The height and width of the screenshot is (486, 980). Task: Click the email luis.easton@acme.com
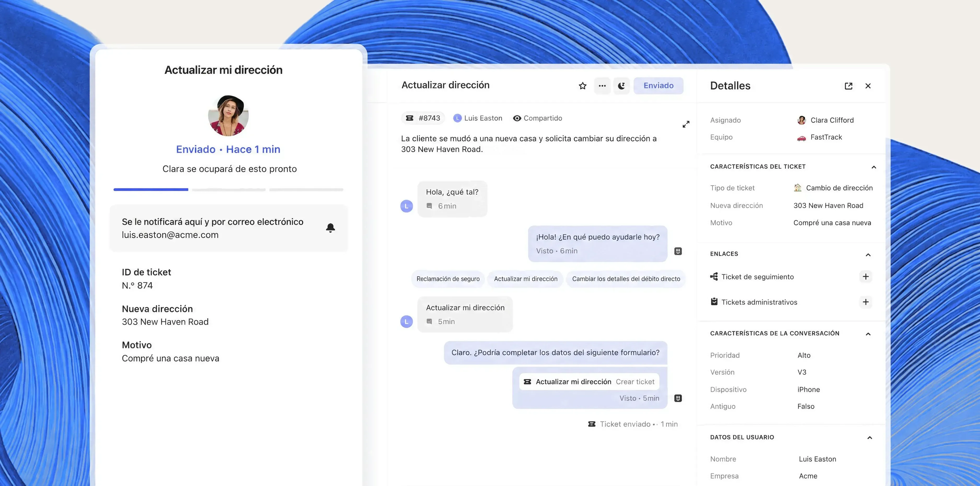[170, 235]
